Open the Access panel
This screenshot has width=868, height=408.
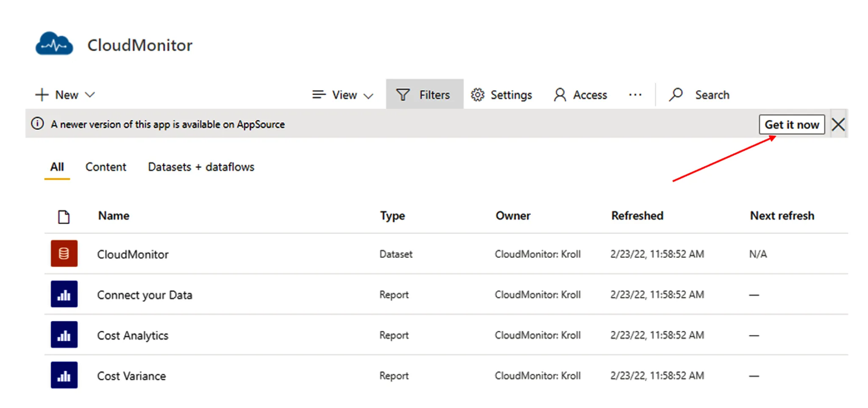click(x=580, y=95)
